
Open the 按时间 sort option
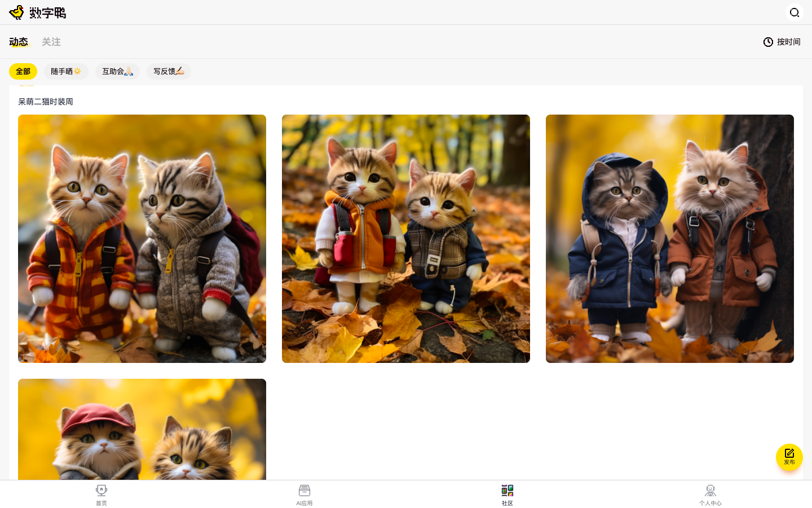click(x=782, y=42)
